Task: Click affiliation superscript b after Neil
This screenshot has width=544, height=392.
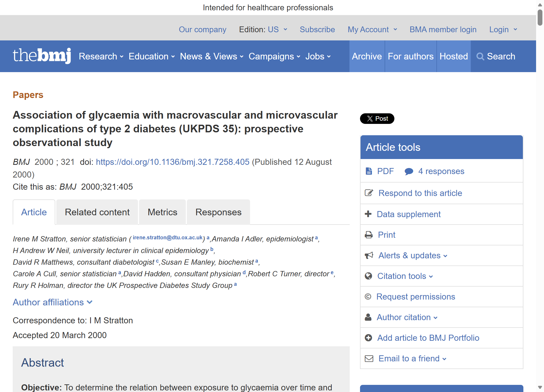Action: point(212,249)
